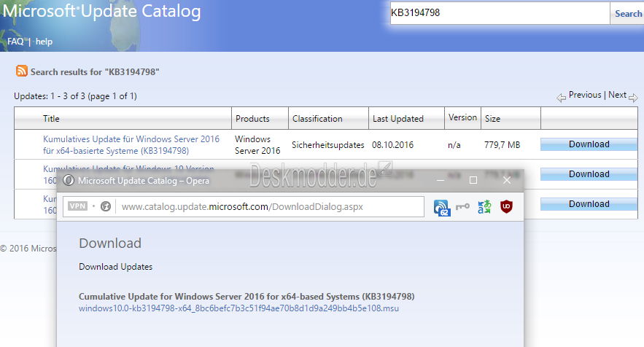
Task: Open the help link
Action: click(x=44, y=41)
